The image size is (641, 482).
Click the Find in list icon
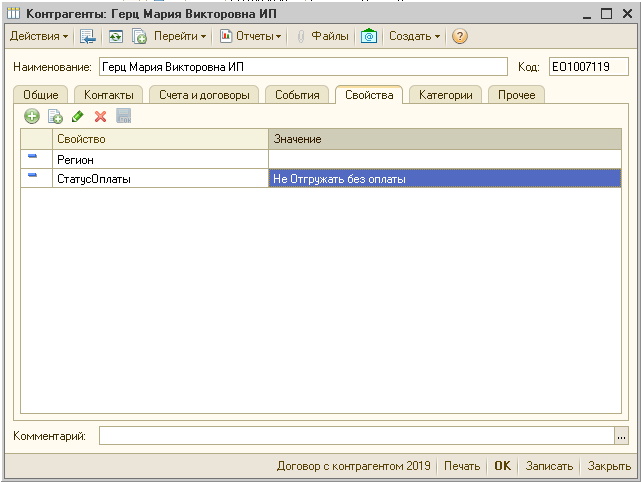click(x=89, y=36)
